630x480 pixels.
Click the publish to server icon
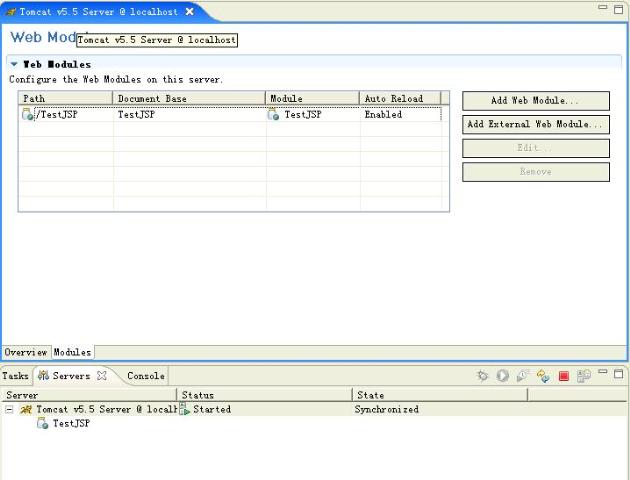(583, 376)
